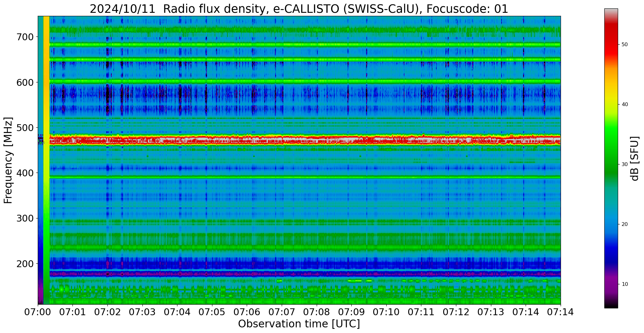Click the colorbar tick label 10
644x333 pixels.
click(625, 284)
